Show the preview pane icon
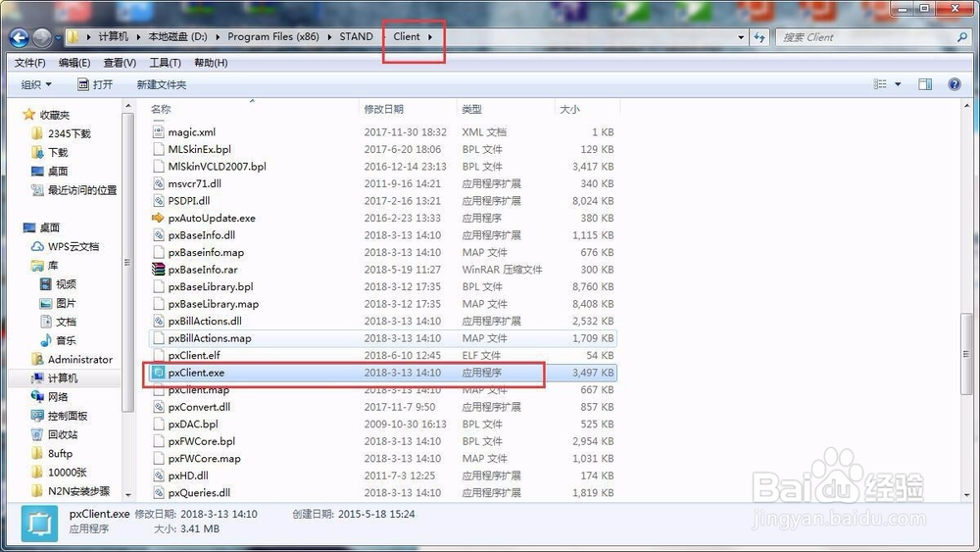The width and height of the screenshot is (980, 552). click(x=925, y=84)
